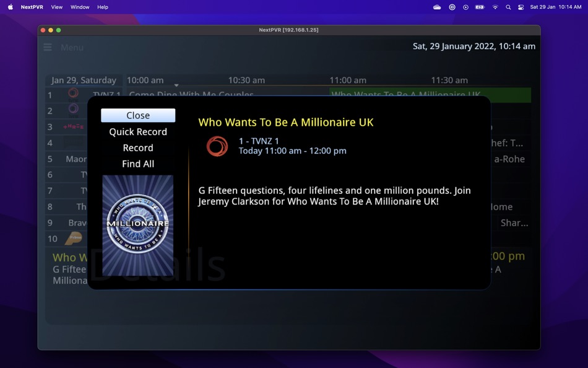Click the Close button in details dialog

tap(138, 115)
